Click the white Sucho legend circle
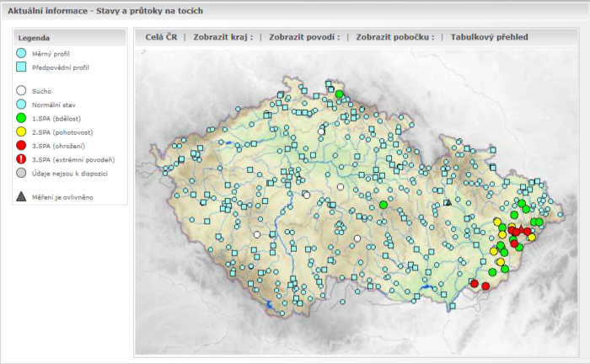This screenshot has width=590, height=364. pos(21,91)
